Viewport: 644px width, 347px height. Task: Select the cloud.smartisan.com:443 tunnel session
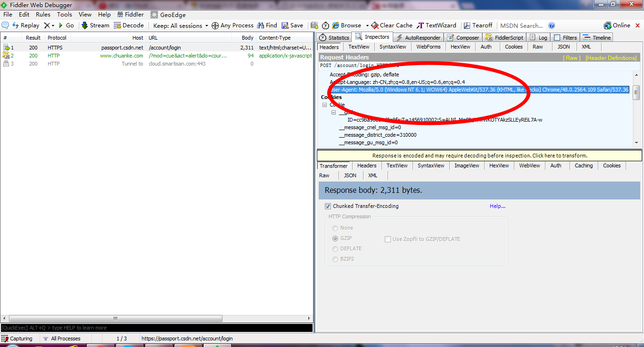pos(157,64)
